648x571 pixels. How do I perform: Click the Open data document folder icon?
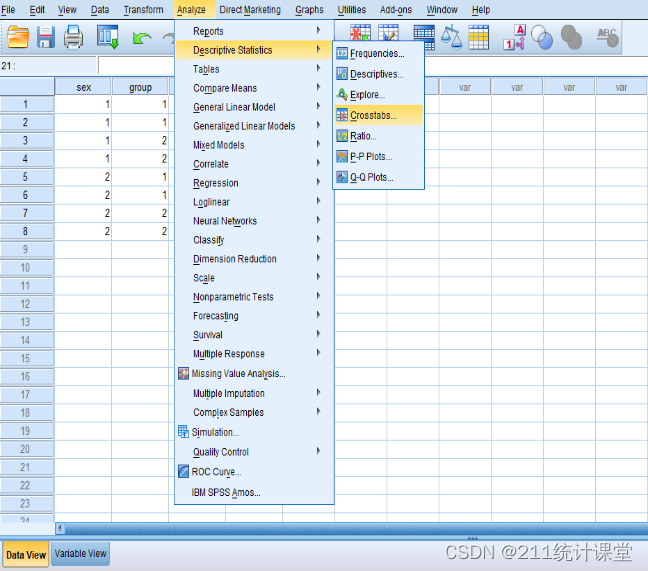pyautogui.click(x=18, y=37)
